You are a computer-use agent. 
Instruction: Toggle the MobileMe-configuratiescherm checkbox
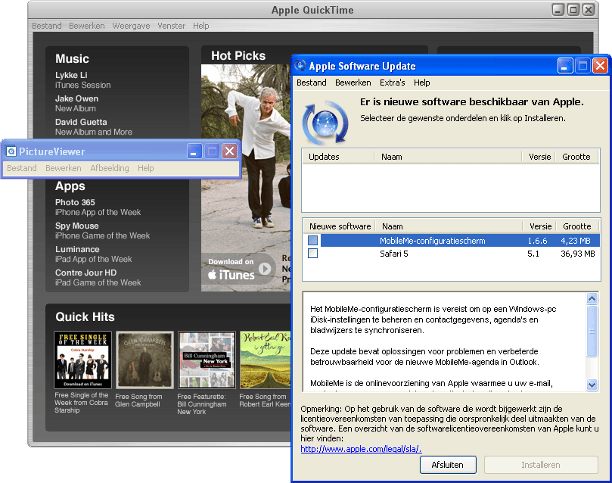tap(313, 240)
